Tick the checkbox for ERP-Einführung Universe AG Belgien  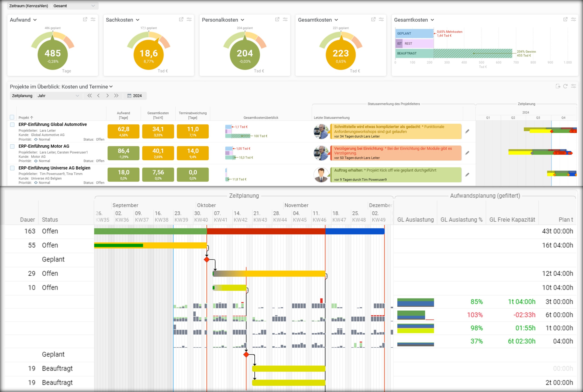tap(12, 168)
